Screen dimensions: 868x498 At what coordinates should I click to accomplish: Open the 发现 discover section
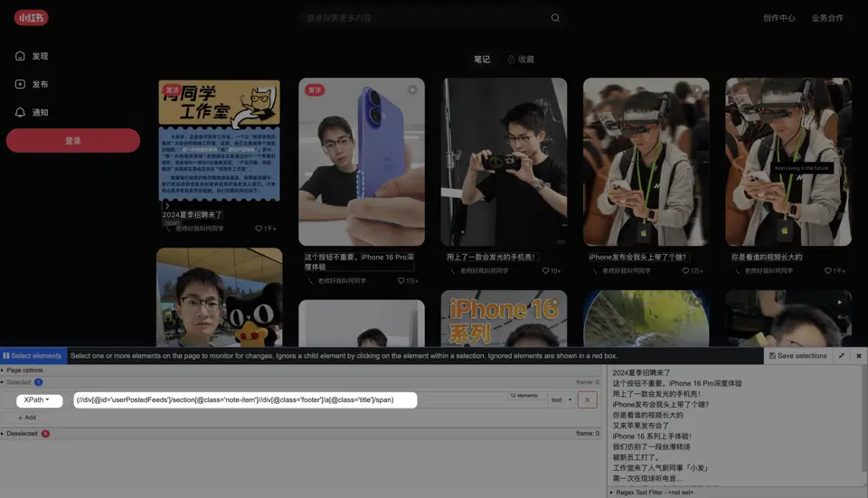click(32, 56)
